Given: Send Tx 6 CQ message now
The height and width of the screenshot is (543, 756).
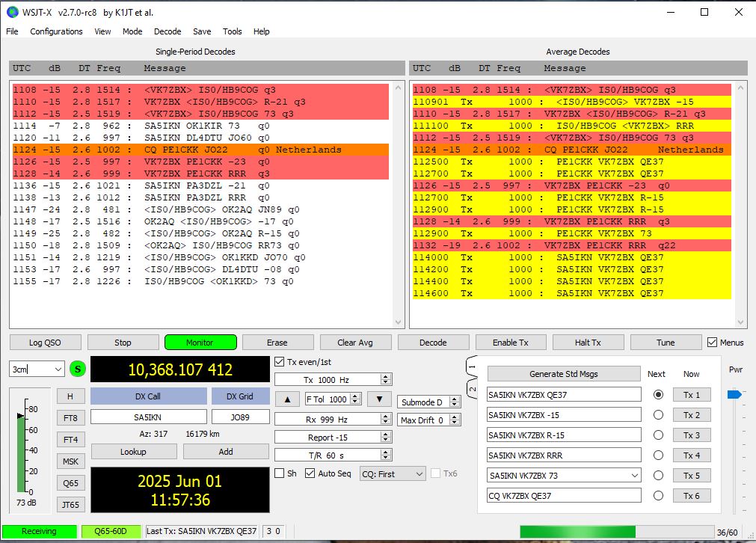Looking at the screenshot, I should pos(692,496).
